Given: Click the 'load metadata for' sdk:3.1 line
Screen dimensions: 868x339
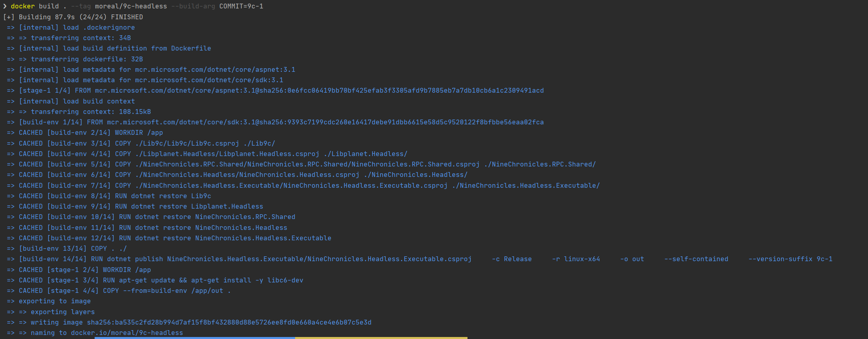Looking at the screenshot, I should click(145, 80).
